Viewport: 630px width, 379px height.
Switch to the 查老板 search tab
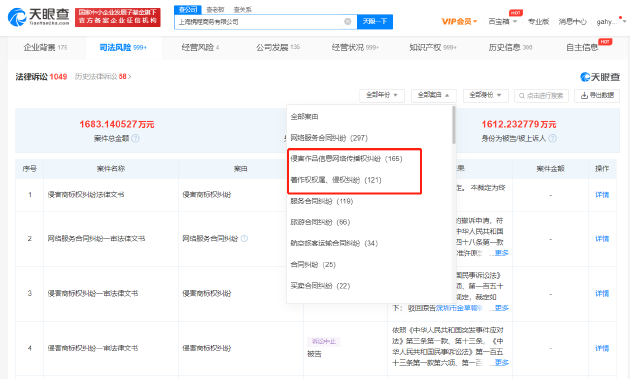[215, 9]
